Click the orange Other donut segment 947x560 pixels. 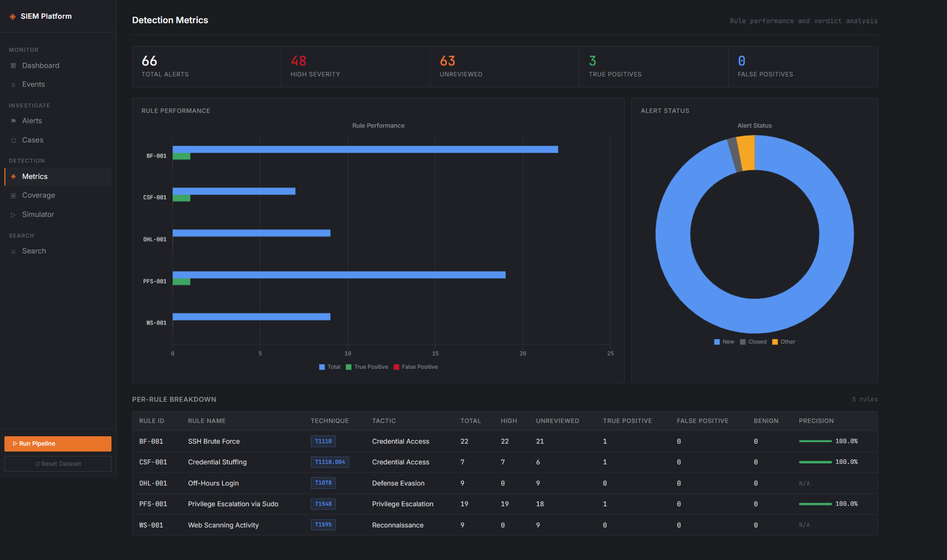(746, 153)
